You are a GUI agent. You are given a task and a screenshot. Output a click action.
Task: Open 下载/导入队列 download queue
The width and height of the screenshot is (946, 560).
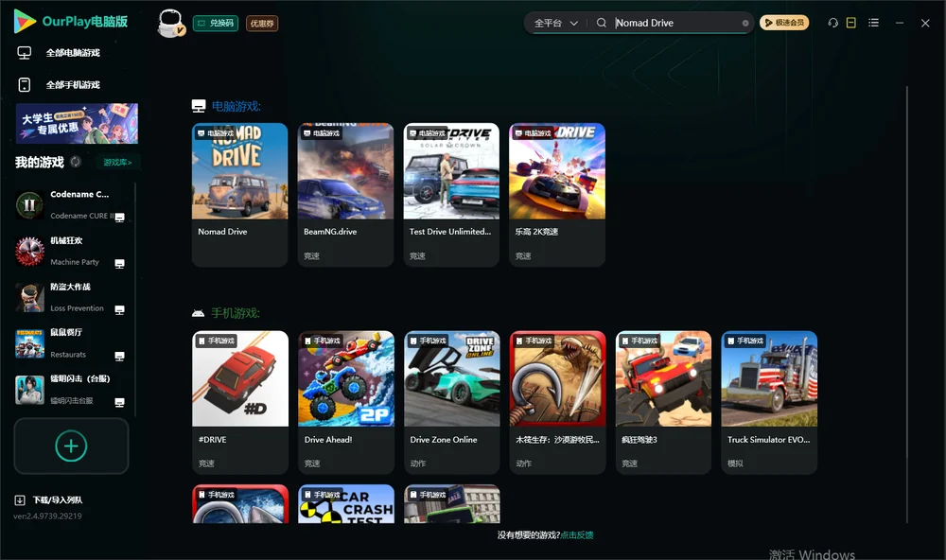[49, 499]
